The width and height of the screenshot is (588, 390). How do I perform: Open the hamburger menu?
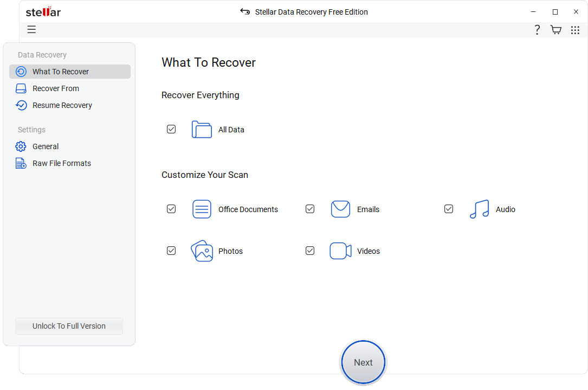pos(31,29)
